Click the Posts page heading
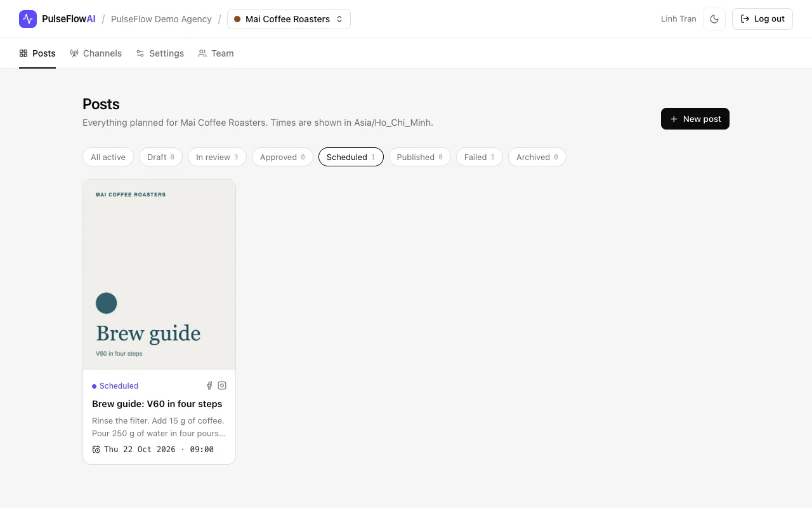The height and width of the screenshot is (508, 812). [x=101, y=104]
